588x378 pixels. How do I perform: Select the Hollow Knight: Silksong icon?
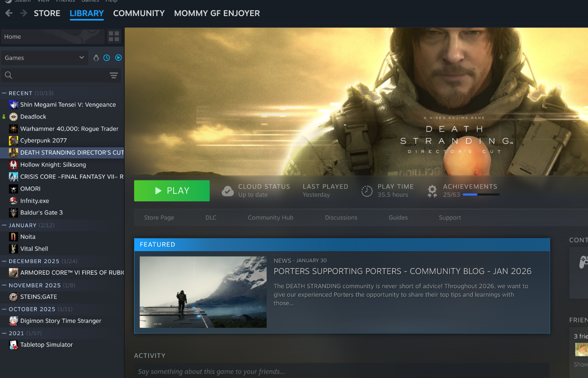tap(14, 165)
